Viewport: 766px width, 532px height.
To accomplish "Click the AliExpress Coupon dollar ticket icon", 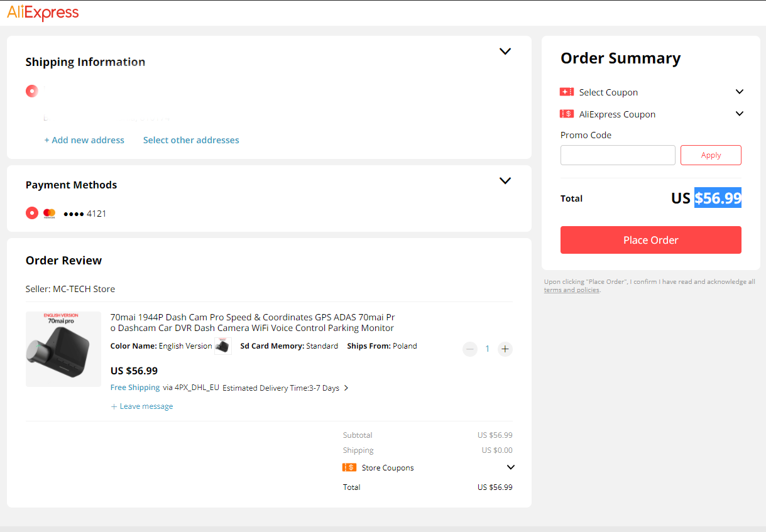I will coord(567,114).
